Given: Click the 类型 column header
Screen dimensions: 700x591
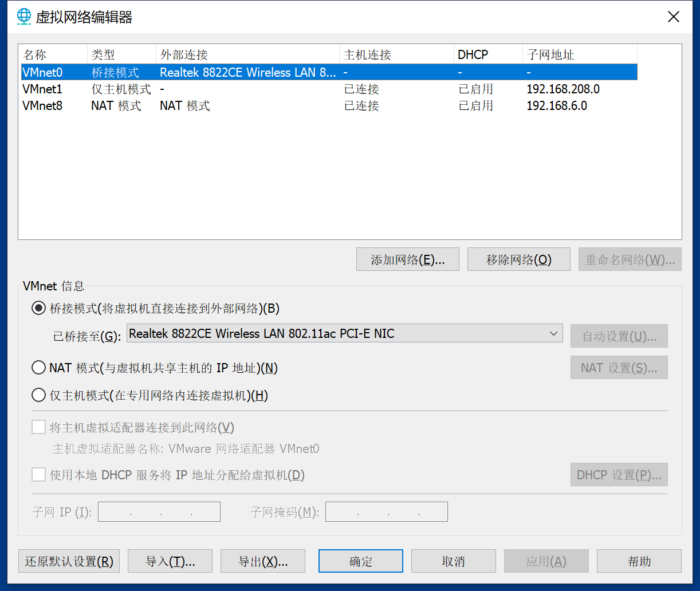Looking at the screenshot, I should 121,54.
